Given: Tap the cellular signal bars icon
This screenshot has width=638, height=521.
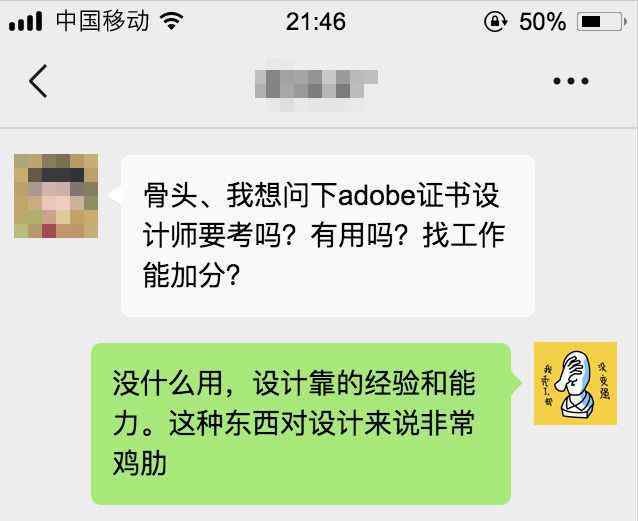Looking at the screenshot, I should click(25, 21).
